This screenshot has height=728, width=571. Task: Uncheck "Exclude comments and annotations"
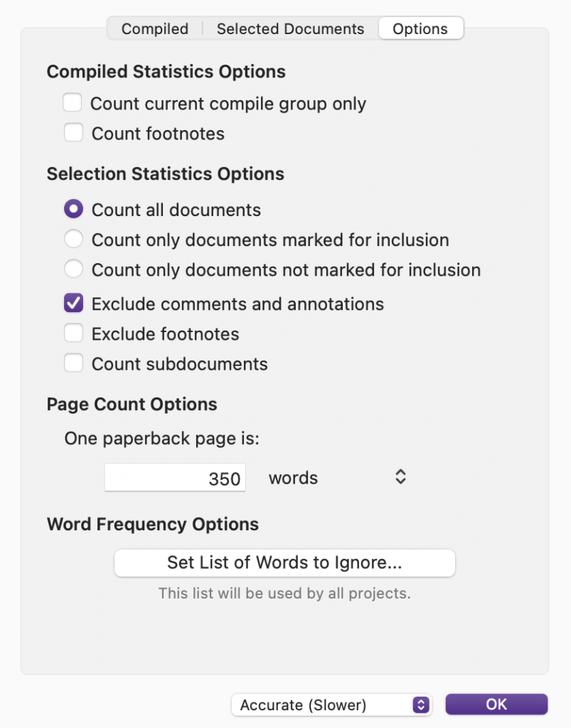73,303
